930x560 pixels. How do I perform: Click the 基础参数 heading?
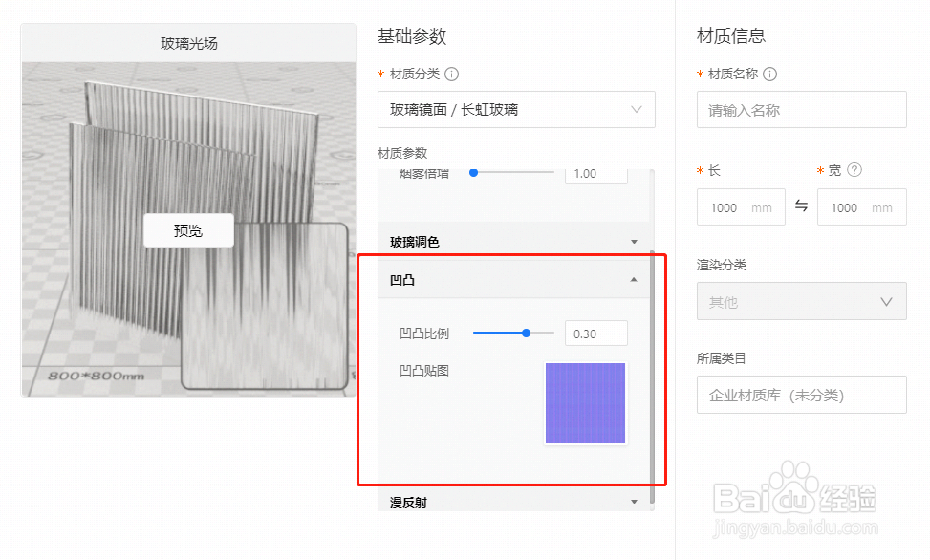coord(412,35)
